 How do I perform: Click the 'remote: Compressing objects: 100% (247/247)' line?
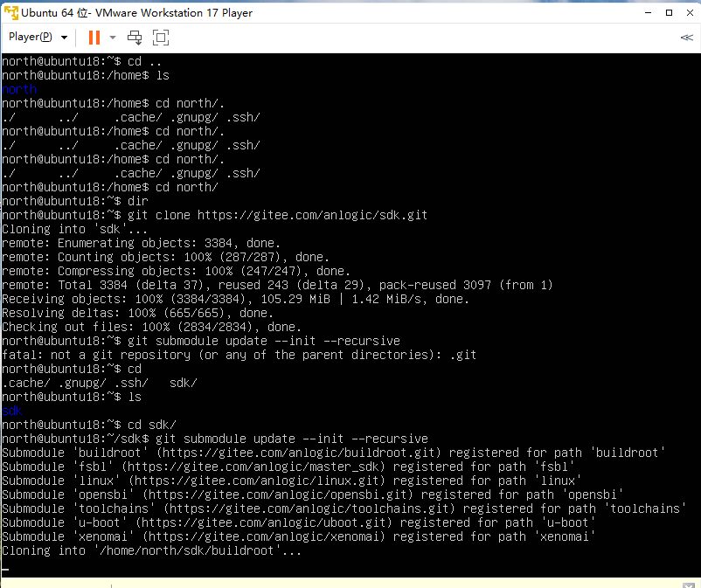tap(177, 271)
